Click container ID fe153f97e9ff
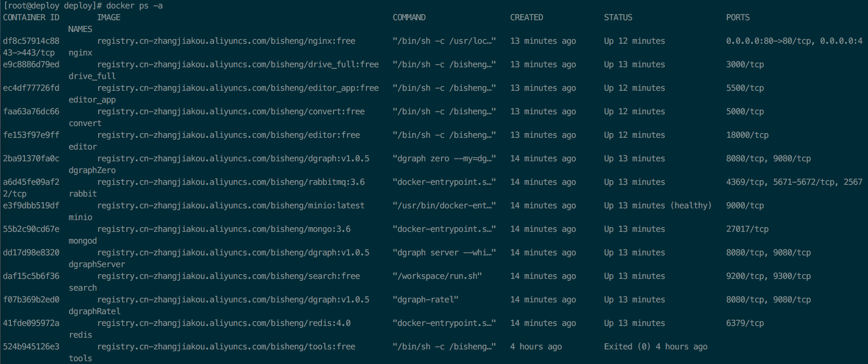 click(x=31, y=135)
